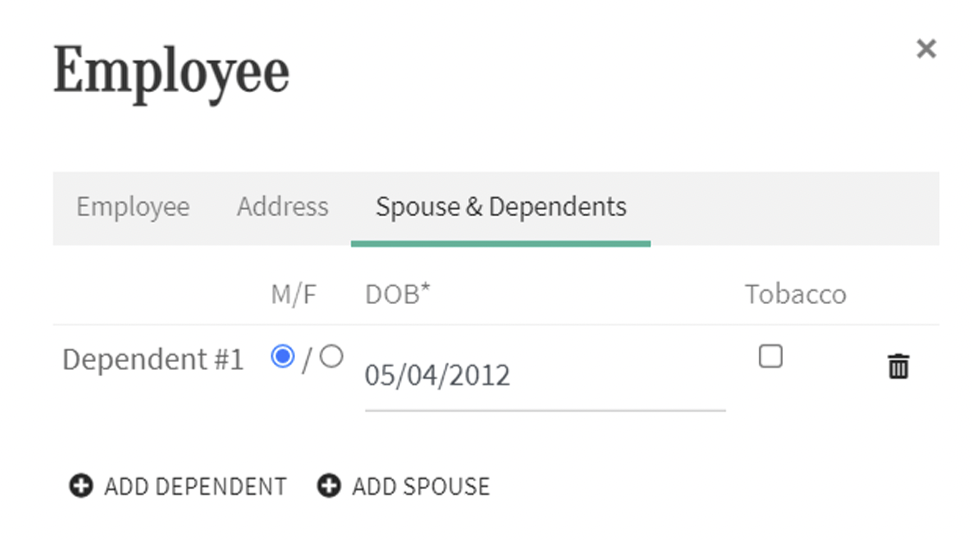The height and width of the screenshot is (540, 972).
Task: Click the Dependent #1 row label
Action: coord(153,360)
